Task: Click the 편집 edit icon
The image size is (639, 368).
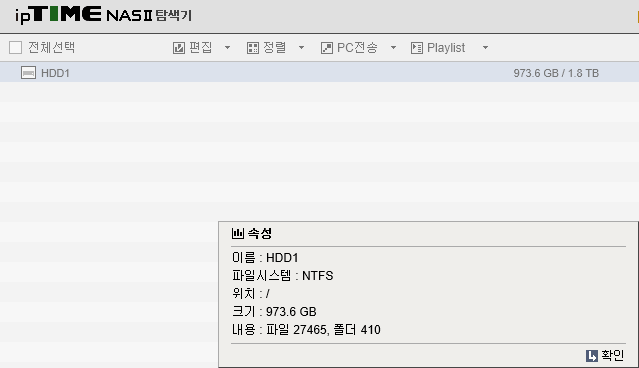Action: 179,48
